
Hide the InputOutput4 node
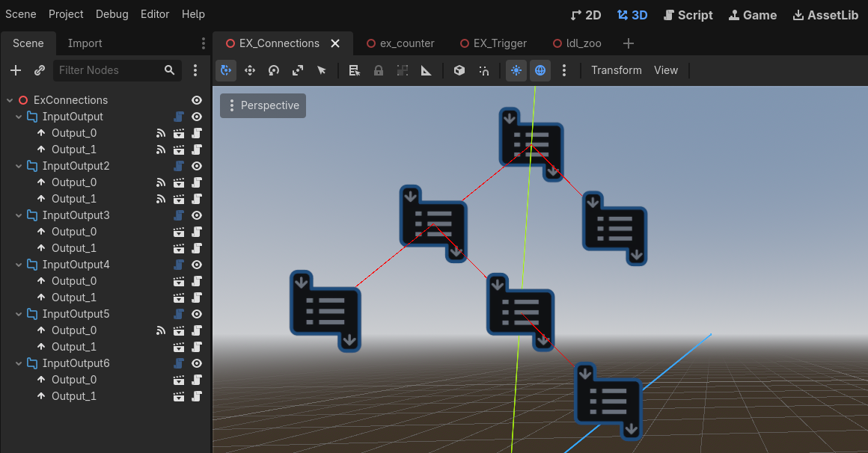coord(197,265)
